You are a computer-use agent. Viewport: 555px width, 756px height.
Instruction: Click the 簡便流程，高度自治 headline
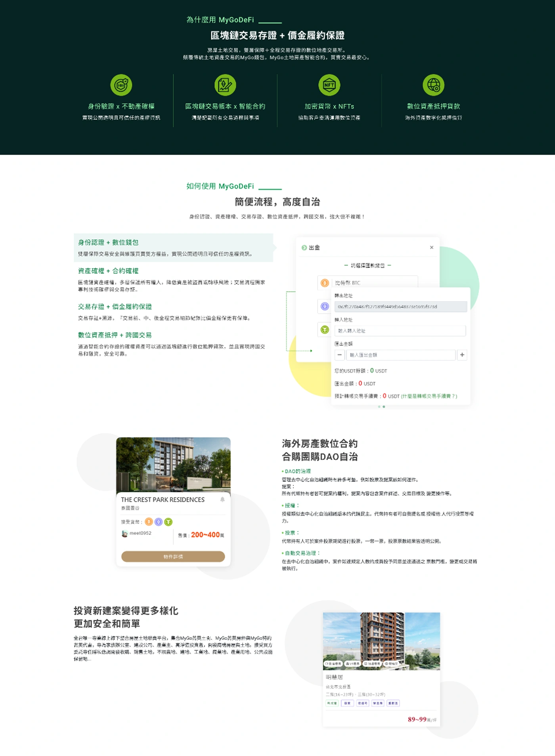coord(277,202)
